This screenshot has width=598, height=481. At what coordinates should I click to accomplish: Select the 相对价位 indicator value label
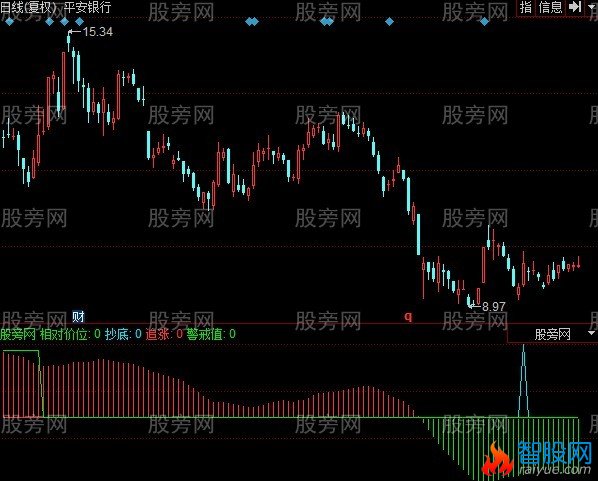coord(70,335)
